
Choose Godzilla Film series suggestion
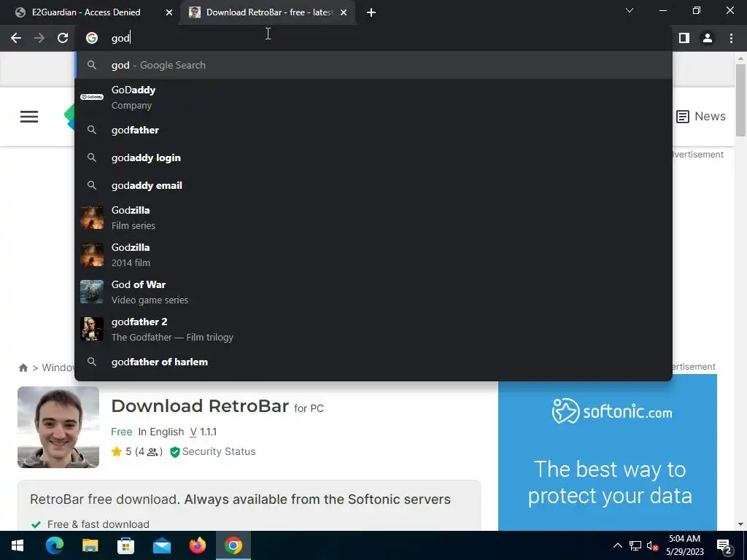(x=373, y=217)
